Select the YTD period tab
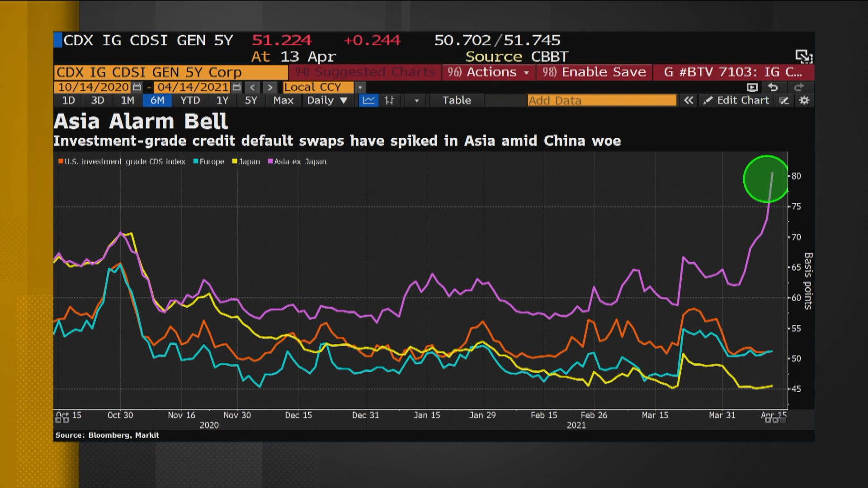 (x=190, y=100)
